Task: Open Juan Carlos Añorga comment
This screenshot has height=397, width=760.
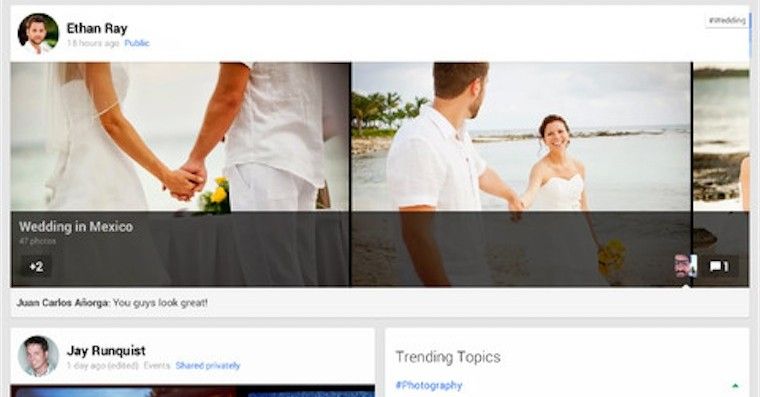Action: pos(112,303)
